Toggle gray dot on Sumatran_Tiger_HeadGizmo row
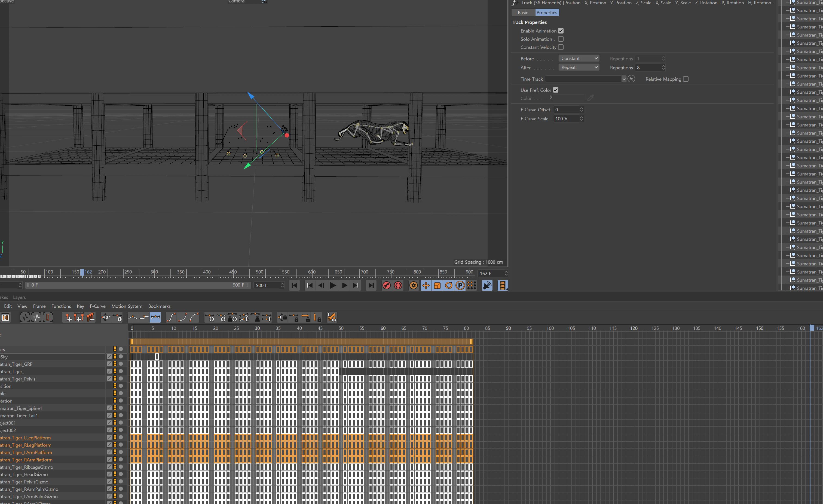823x504 pixels. click(x=121, y=474)
